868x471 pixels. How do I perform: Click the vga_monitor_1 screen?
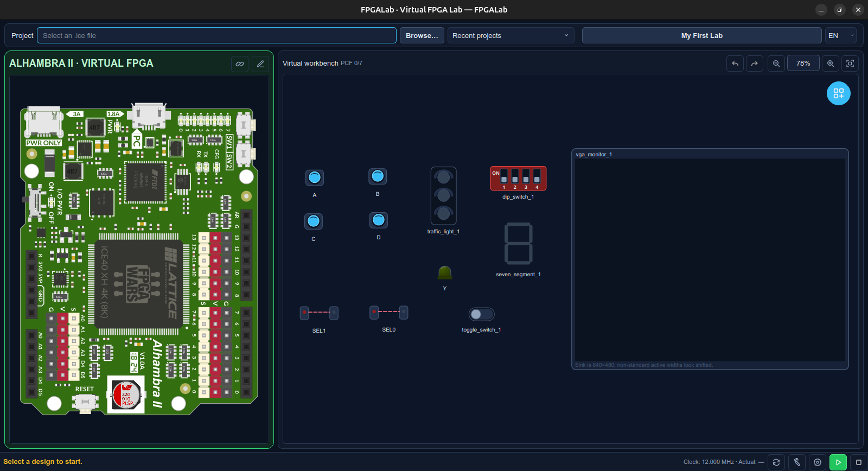(x=710, y=260)
